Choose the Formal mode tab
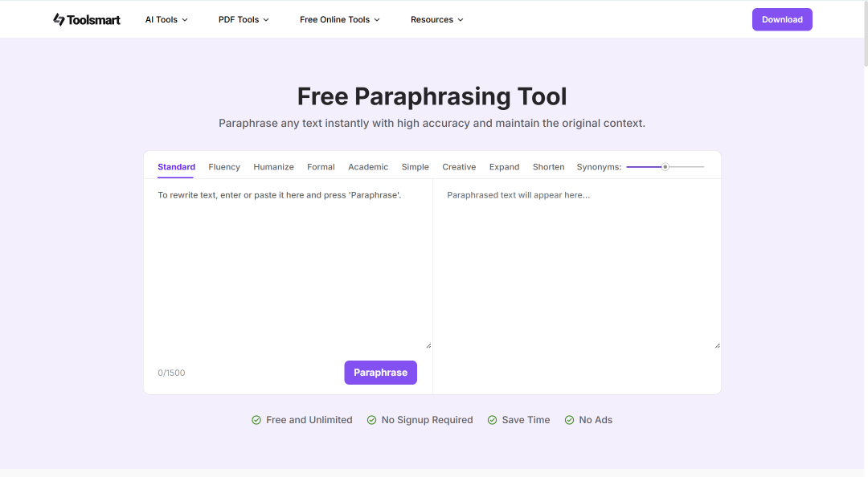Image resolution: width=868 pixels, height=477 pixels. tap(321, 167)
